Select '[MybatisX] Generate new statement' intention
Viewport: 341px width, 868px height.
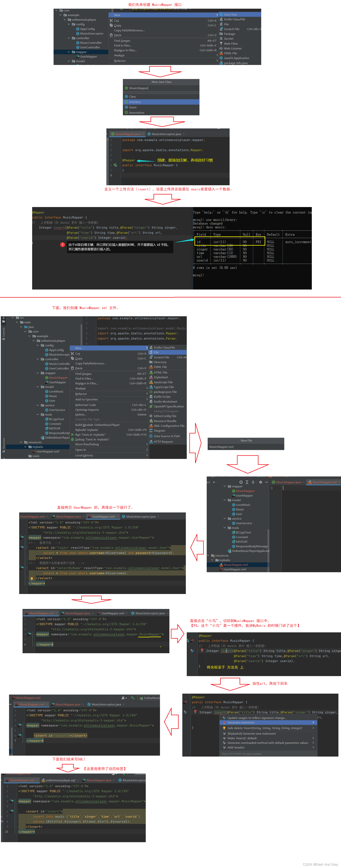click(268, 733)
